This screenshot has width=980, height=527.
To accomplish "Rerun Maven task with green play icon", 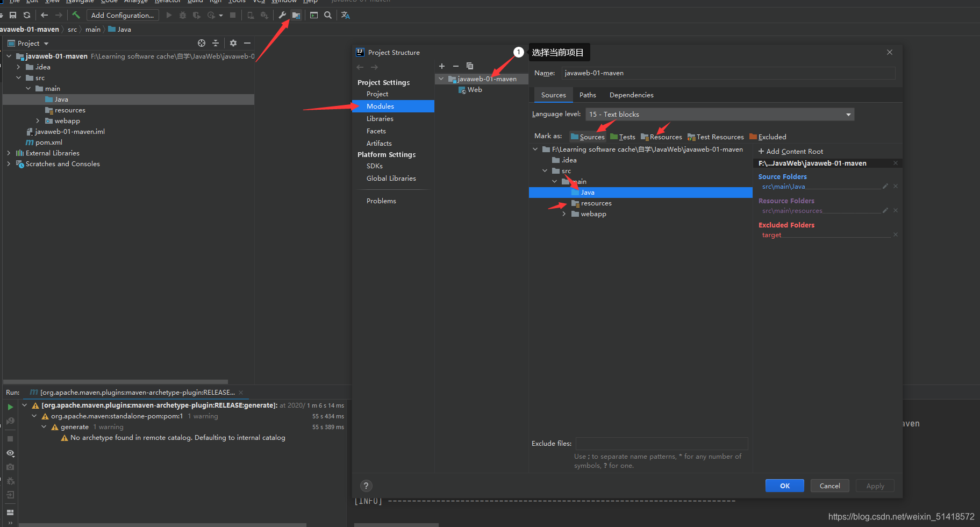I will tap(10, 407).
